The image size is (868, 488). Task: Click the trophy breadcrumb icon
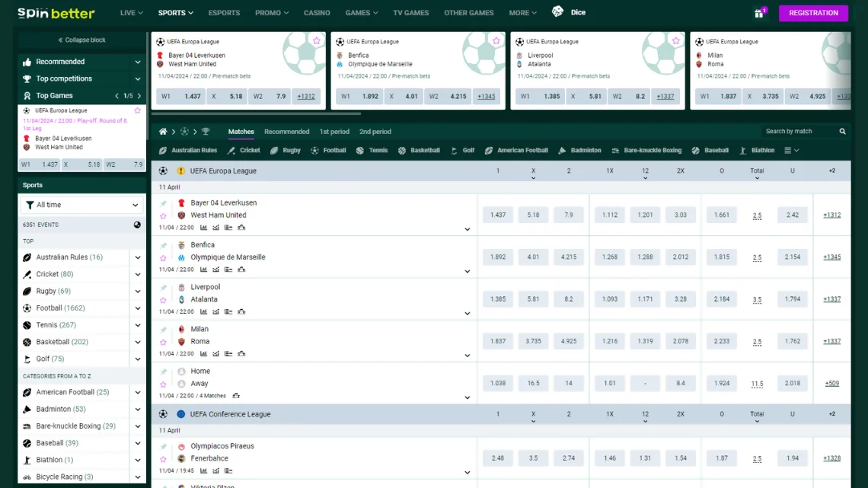206,132
